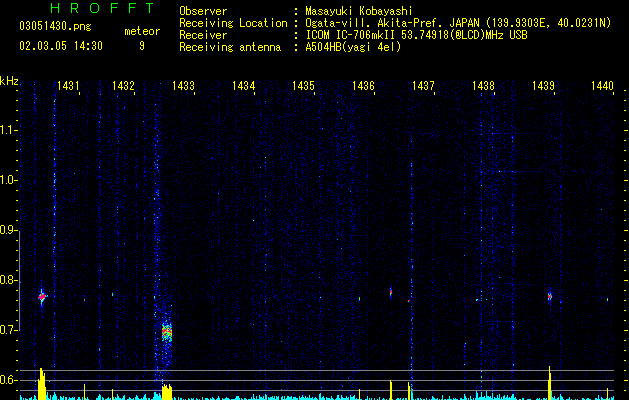Click the 'Receiving antenna' label

[x=230, y=47]
